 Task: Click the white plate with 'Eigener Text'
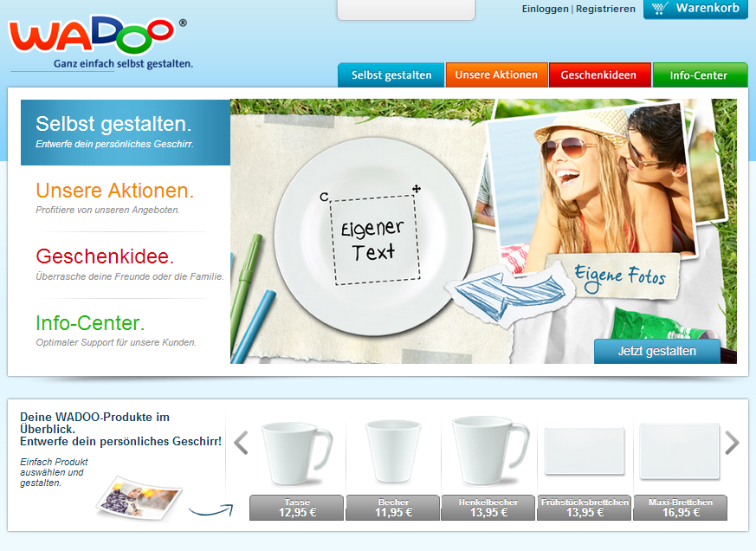coord(373,236)
